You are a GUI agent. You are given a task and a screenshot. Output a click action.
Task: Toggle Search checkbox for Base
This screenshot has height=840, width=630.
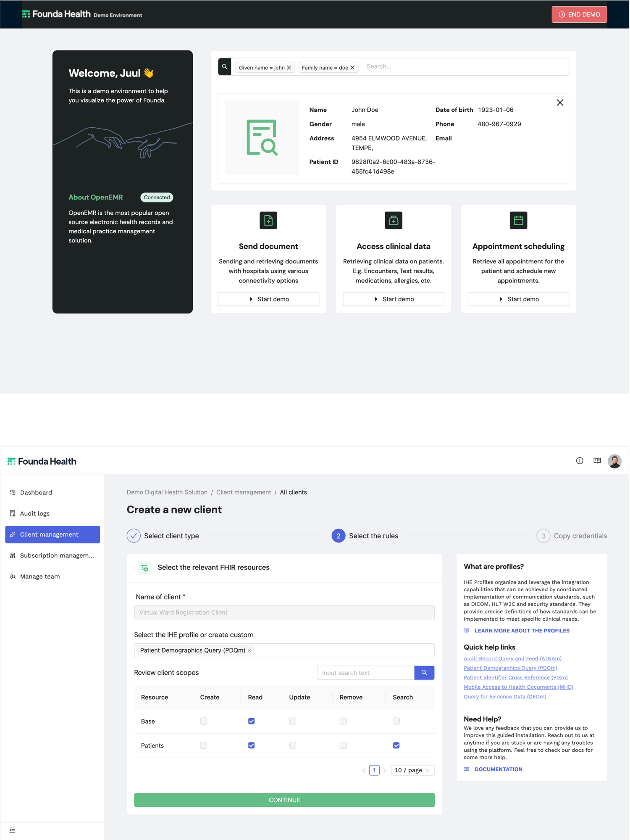396,721
